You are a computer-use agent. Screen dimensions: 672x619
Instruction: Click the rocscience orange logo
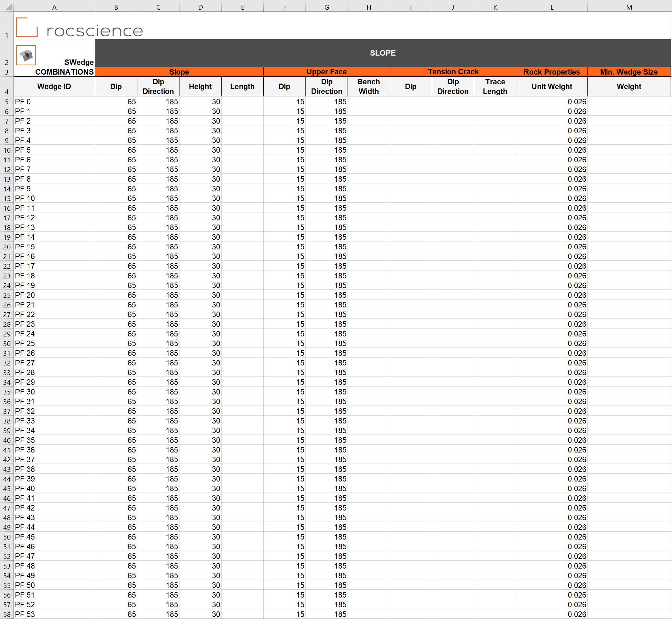[27, 27]
